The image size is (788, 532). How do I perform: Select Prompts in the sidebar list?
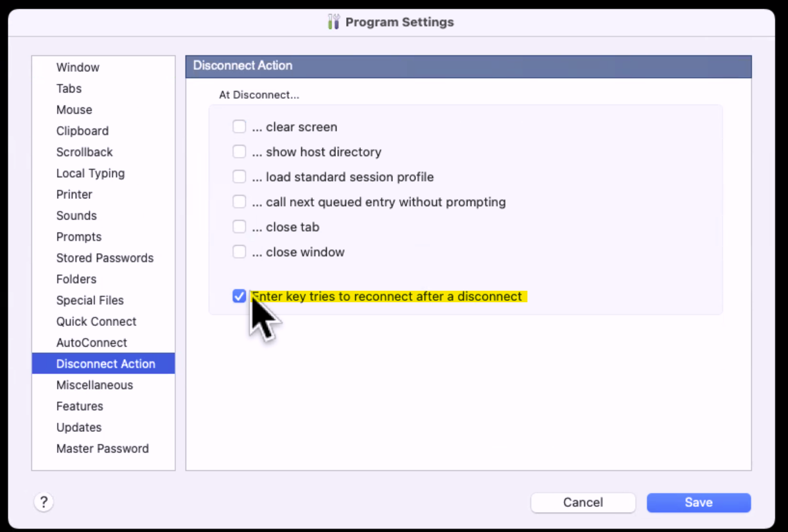pyautogui.click(x=103, y=237)
